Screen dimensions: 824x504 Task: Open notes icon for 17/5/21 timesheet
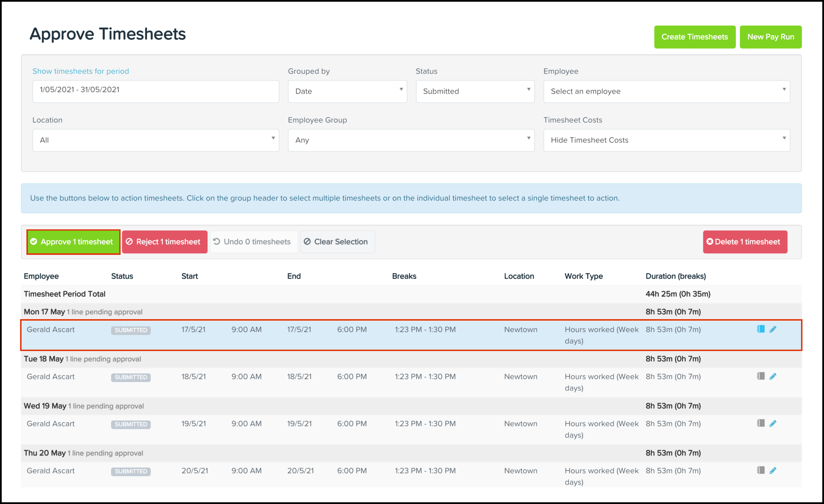click(761, 329)
